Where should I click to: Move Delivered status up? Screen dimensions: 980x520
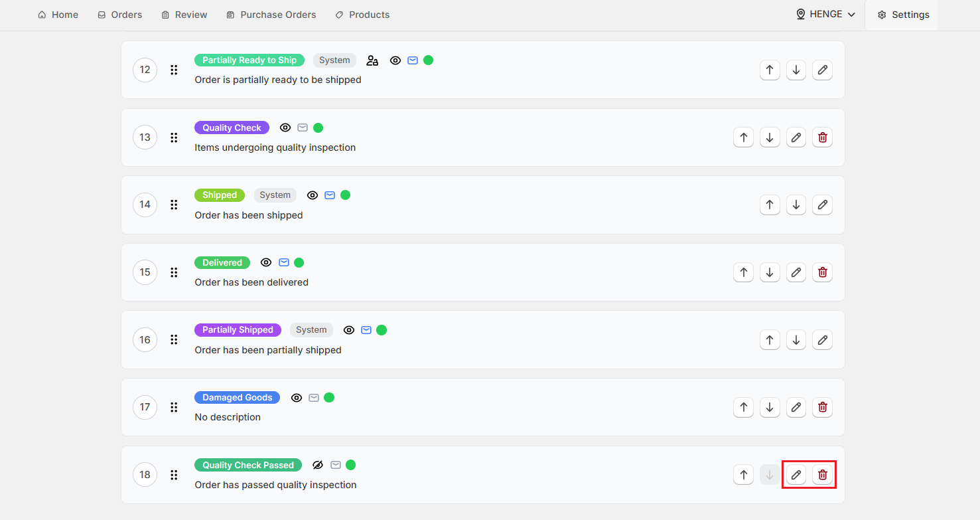pyautogui.click(x=744, y=272)
